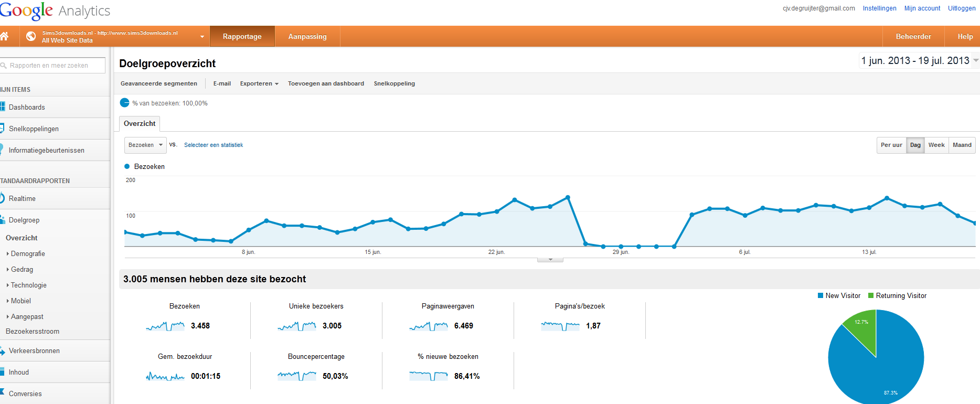
Task: Switch graph to Per uur view
Action: pyautogui.click(x=891, y=145)
